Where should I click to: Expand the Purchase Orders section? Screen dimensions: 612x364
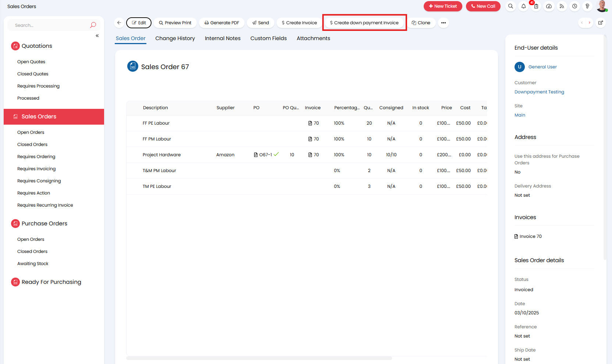click(44, 224)
